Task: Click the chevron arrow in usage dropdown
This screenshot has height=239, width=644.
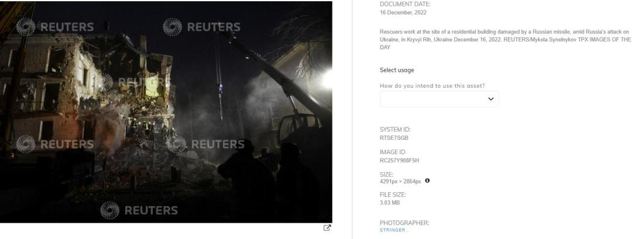Action: point(491,99)
